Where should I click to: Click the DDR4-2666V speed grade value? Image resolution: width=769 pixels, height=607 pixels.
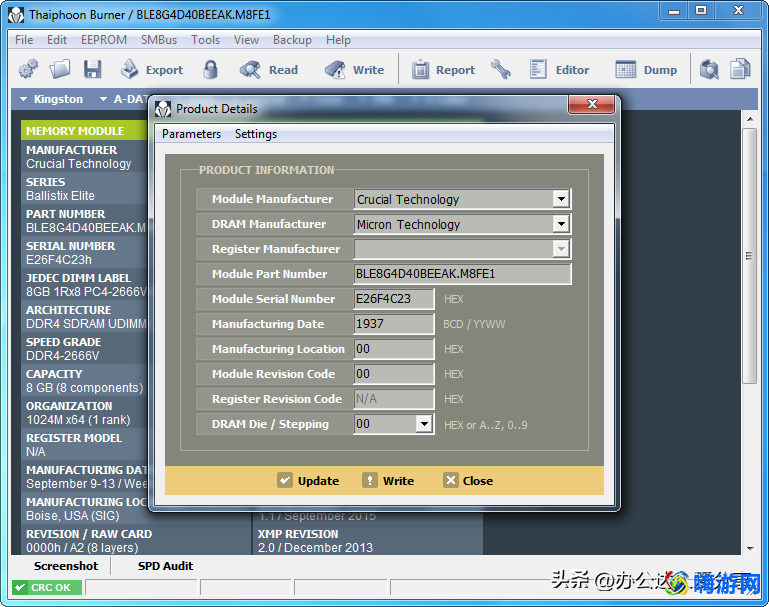click(62, 356)
